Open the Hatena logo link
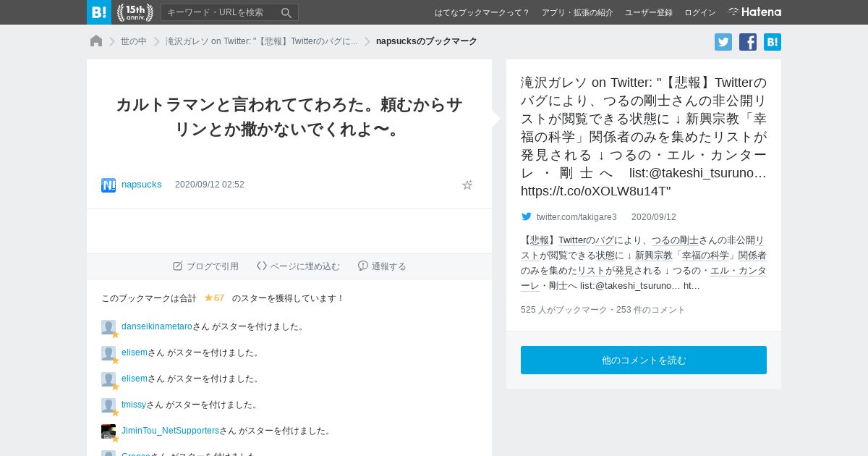The image size is (868, 456). (x=754, y=12)
